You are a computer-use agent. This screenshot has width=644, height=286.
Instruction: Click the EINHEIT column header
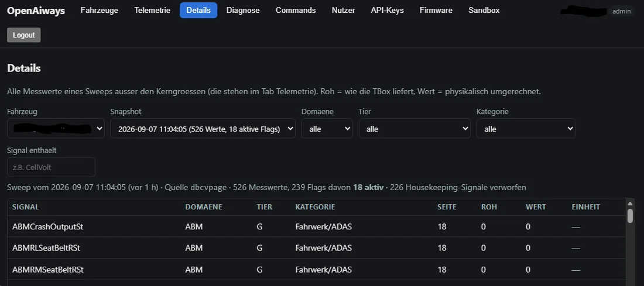pyautogui.click(x=585, y=207)
